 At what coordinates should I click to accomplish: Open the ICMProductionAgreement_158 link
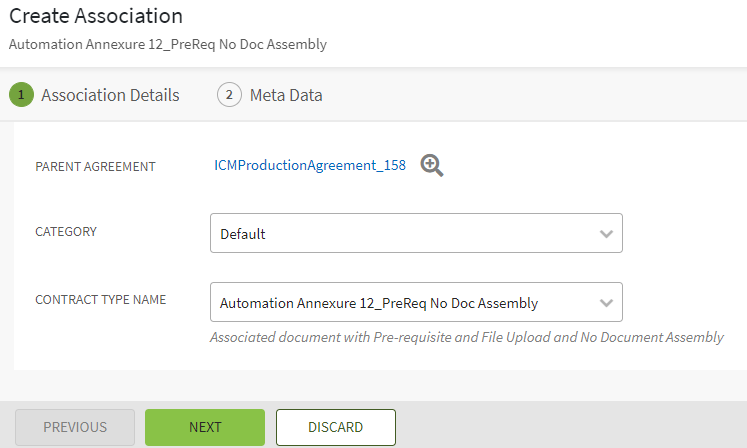310,166
